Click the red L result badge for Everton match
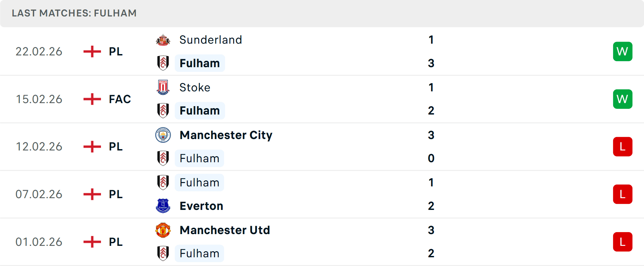 [623, 194]
